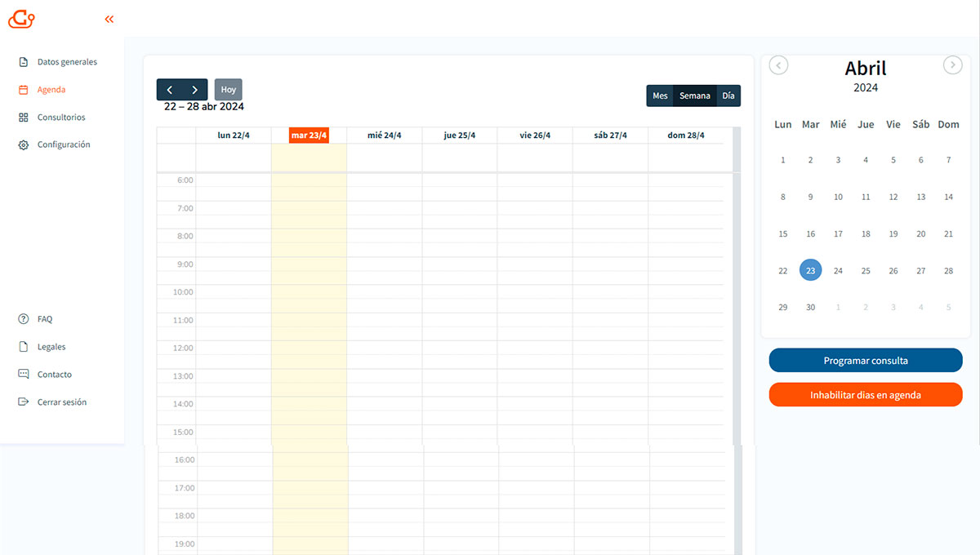Select the Semana view toggle
This screenshot has height=555, width=980.
click(x=695, y=95)
